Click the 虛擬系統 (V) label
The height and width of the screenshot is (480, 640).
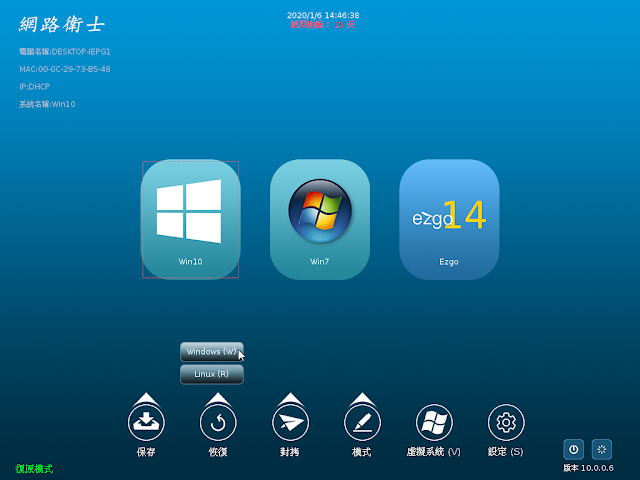pyautogui.click(x=433, y=452)
